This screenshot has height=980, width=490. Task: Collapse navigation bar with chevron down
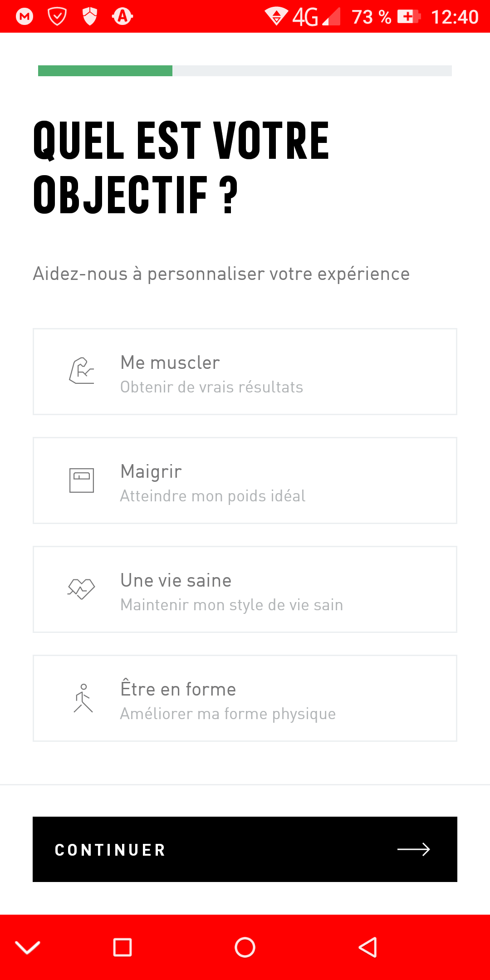28,947
